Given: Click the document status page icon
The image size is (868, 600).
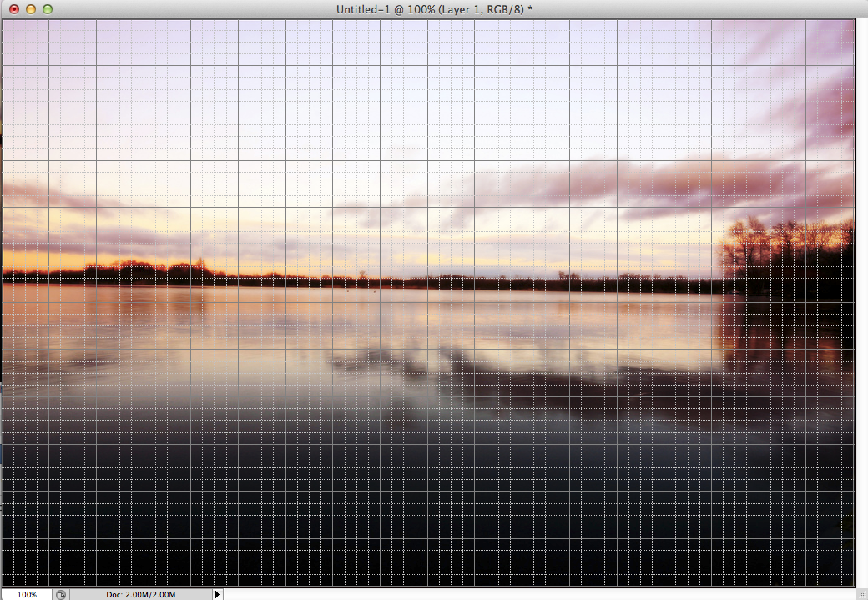Looking at the screenshot, I should [58, 594].
